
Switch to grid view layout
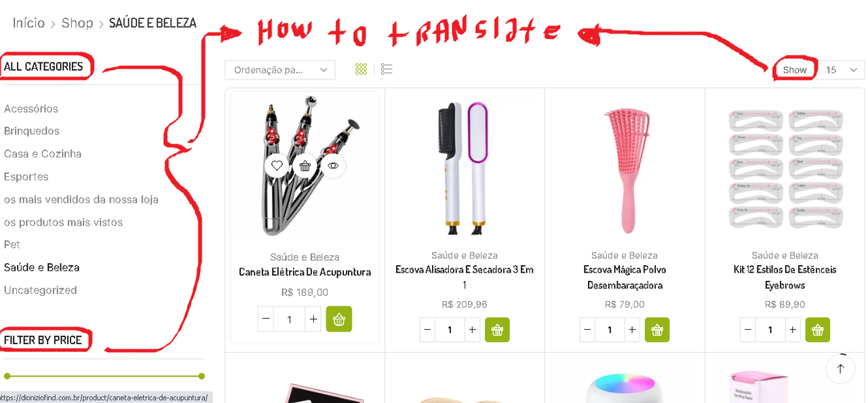361,69
